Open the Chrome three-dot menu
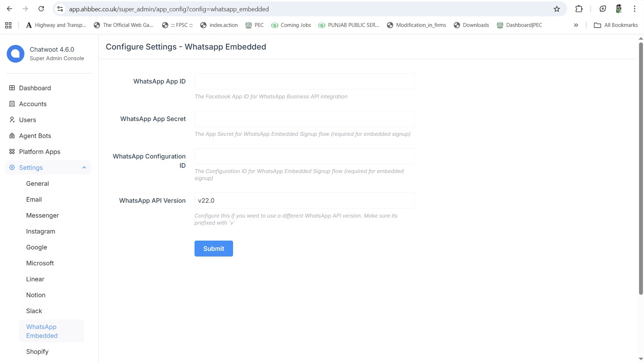Screen dimensions: 644x363 pos(634,9)
